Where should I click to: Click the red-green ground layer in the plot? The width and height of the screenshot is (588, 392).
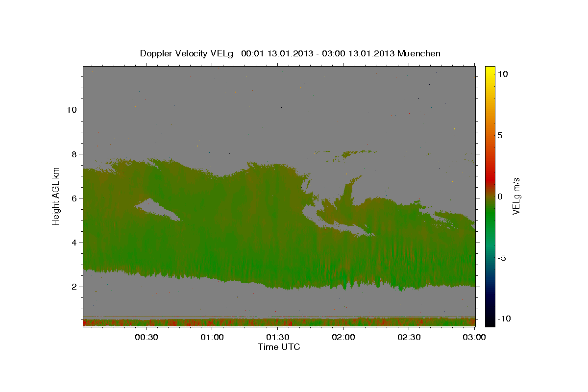pos(279,322)
